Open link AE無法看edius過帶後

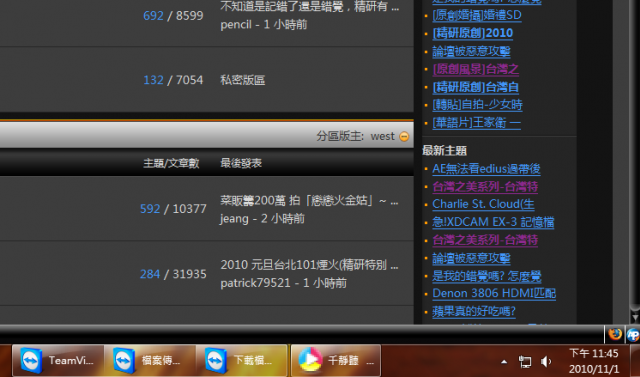click(x=487, y=169)
